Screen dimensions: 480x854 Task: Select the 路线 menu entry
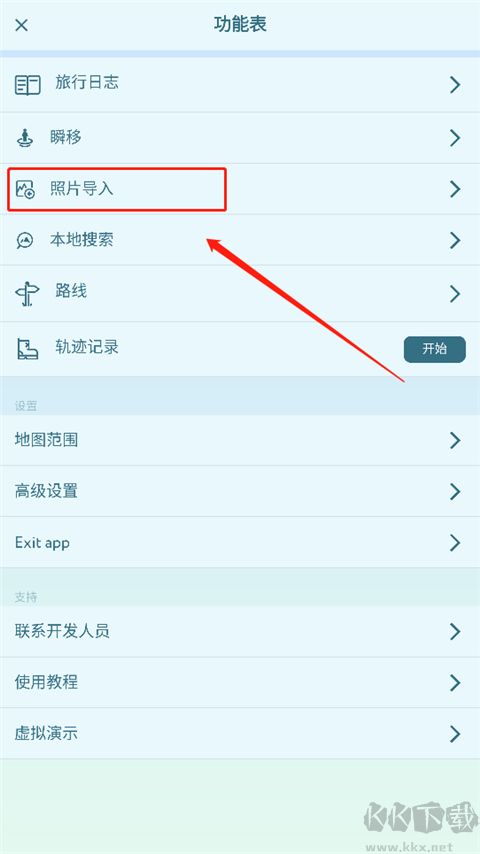[240, 294]
